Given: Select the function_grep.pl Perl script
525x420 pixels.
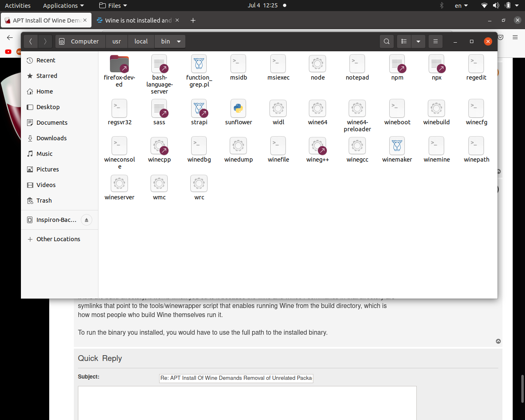Looking at the screenshot, I should 199,64.
